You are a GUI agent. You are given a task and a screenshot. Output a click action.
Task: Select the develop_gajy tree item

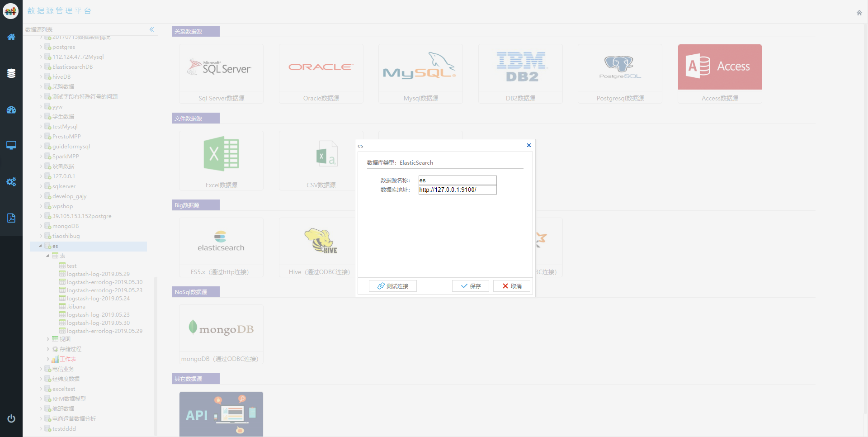tap(69, 196)
